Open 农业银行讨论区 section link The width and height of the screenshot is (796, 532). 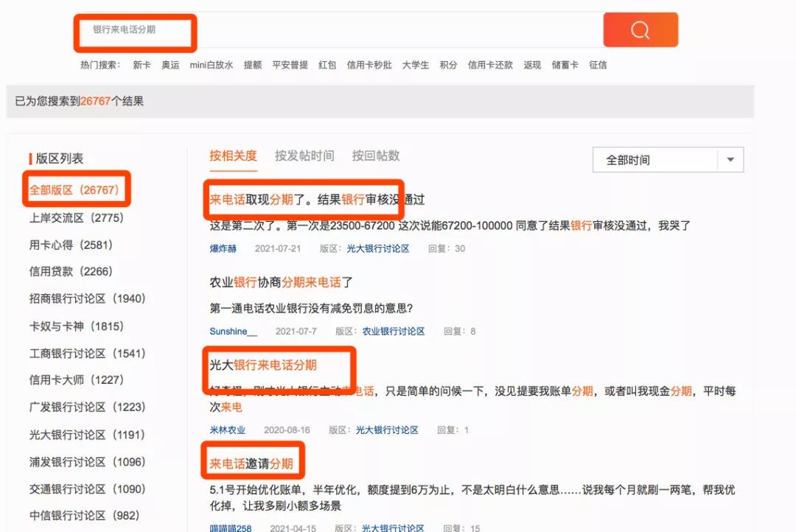[394, 332]
